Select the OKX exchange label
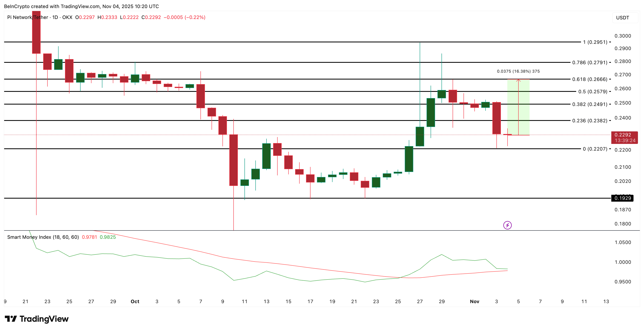644x331 pixels. click(68, 18)
